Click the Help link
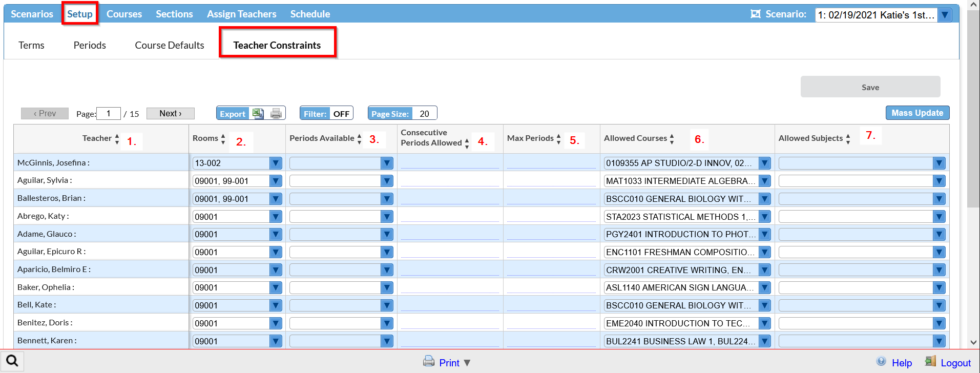 [902, 363]
